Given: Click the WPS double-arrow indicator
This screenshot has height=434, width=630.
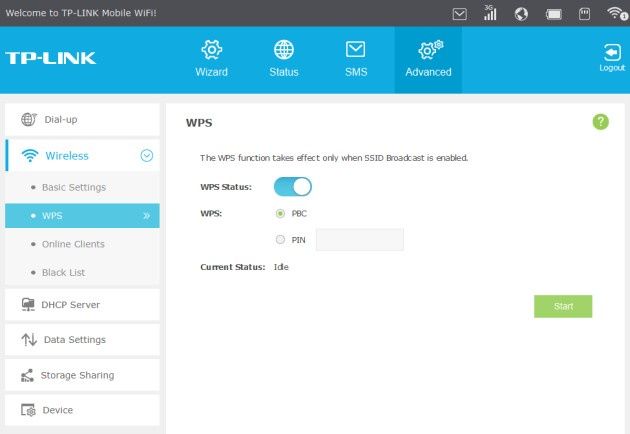Looking at the screenshot, I should pos(147,216).
